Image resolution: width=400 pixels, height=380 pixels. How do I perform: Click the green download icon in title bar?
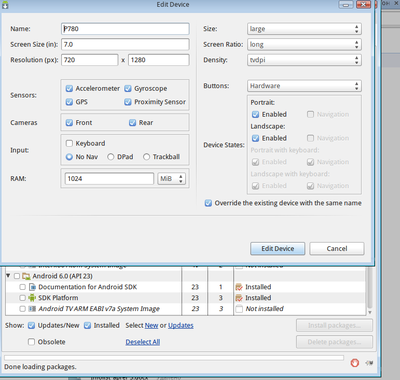pyautogui.click(x=5, y=5)
